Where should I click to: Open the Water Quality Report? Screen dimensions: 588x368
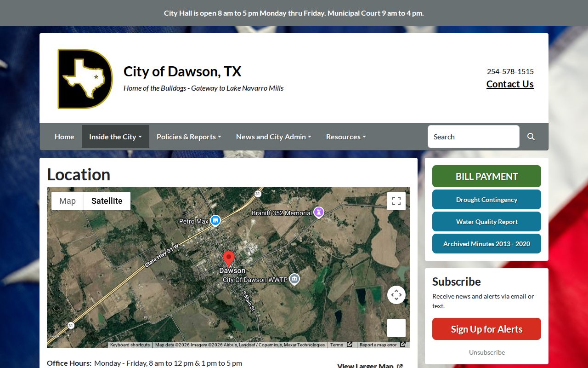486,222
